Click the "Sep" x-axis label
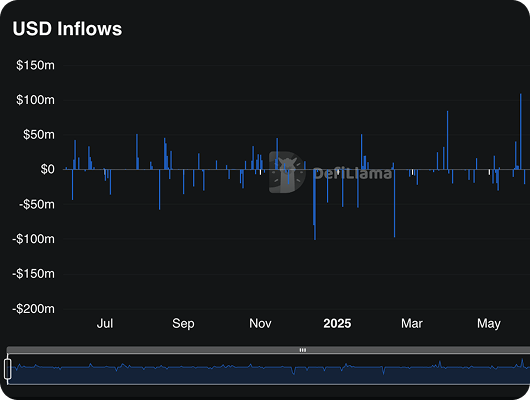 (x=183, y=324)
